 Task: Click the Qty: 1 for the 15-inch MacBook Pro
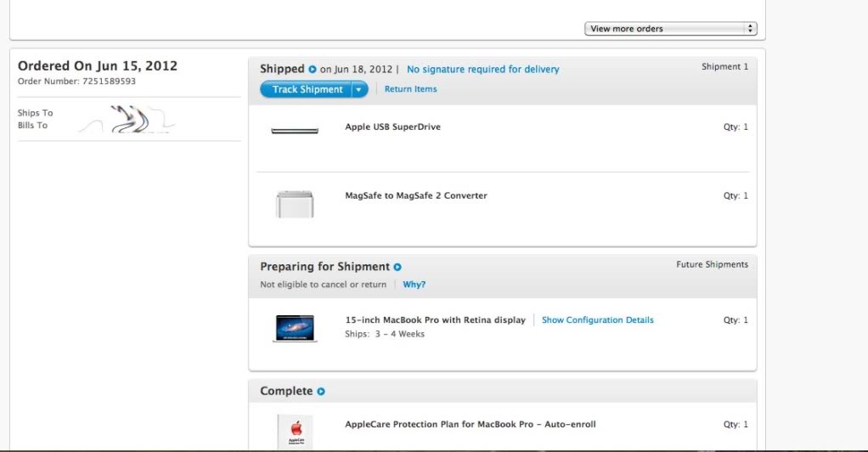click(x=736, y=320)
